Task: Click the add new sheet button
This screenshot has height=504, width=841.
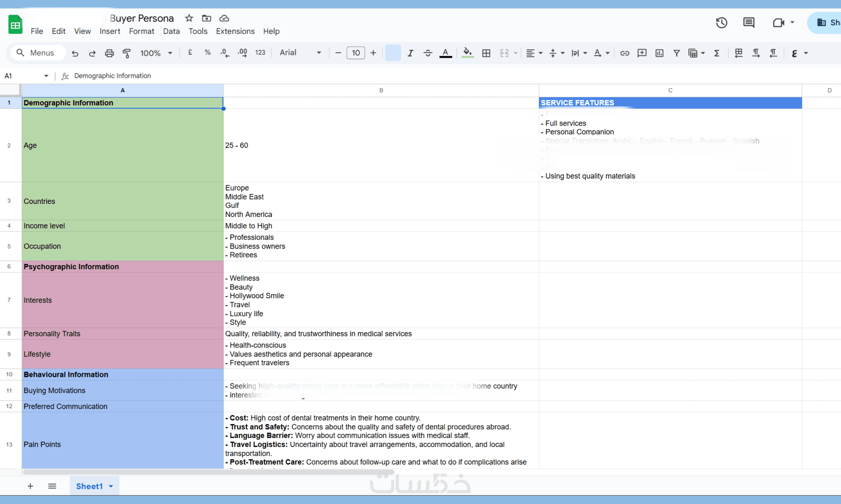Action: 30,486
